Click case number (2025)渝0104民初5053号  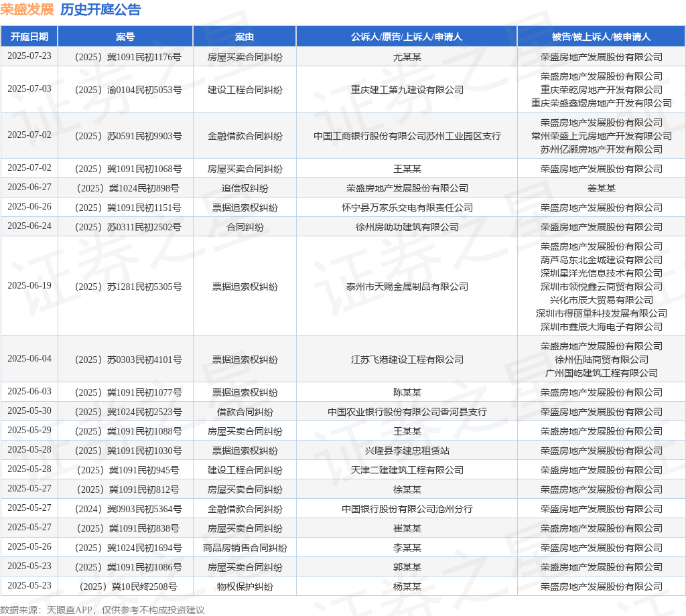(128, 90)
